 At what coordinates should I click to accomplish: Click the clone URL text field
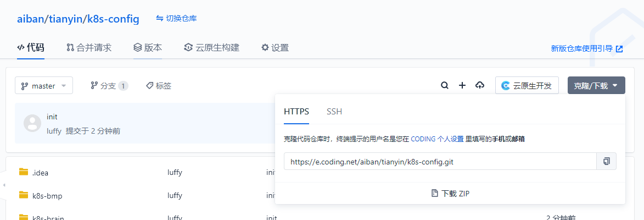[x=439, y=162]
